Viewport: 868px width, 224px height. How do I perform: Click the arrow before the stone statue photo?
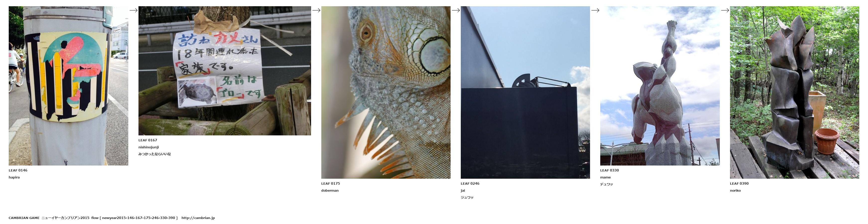pos(595,10)
